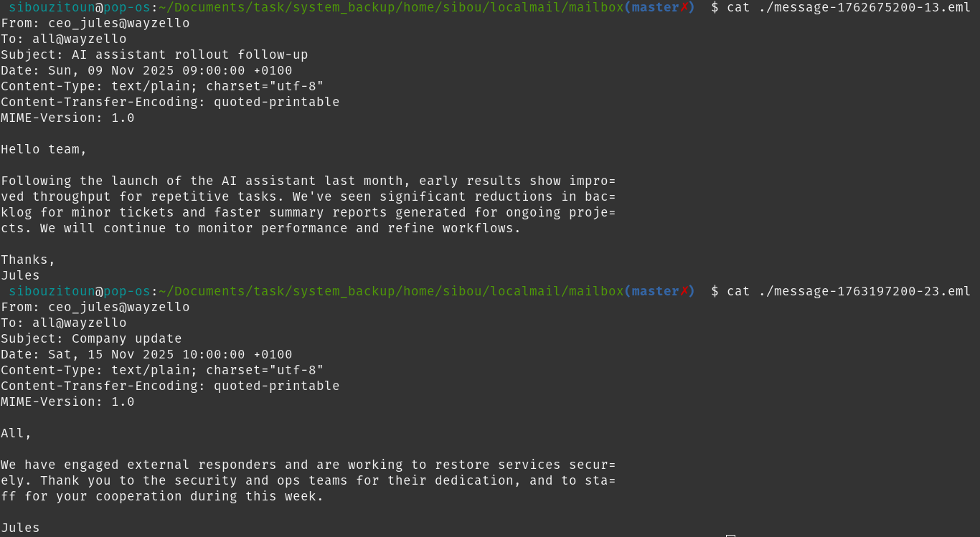Click the line starting 'Following the launch'

click(x=308, y=181)
